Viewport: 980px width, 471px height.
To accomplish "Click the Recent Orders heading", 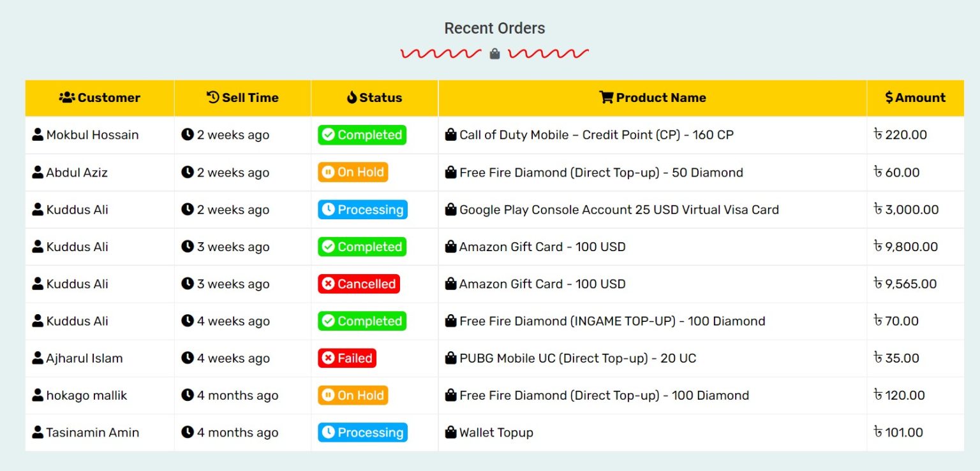I will (494, 28).
